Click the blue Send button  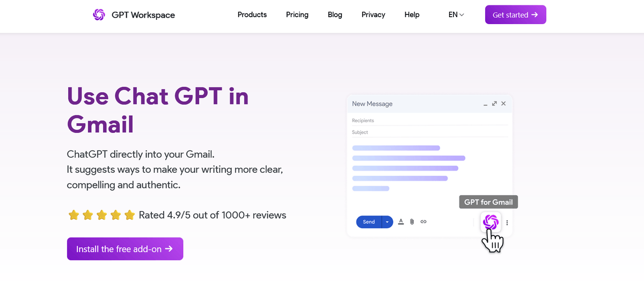(x=369, y=222)
